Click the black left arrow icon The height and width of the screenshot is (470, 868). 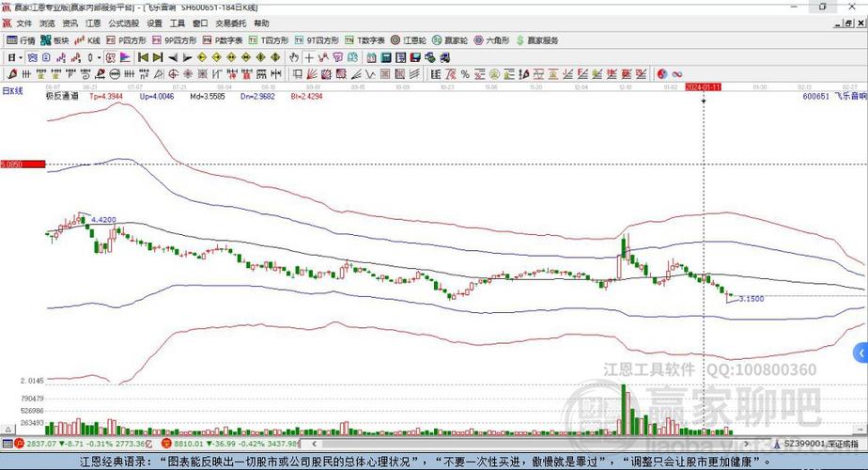(173, 57)
